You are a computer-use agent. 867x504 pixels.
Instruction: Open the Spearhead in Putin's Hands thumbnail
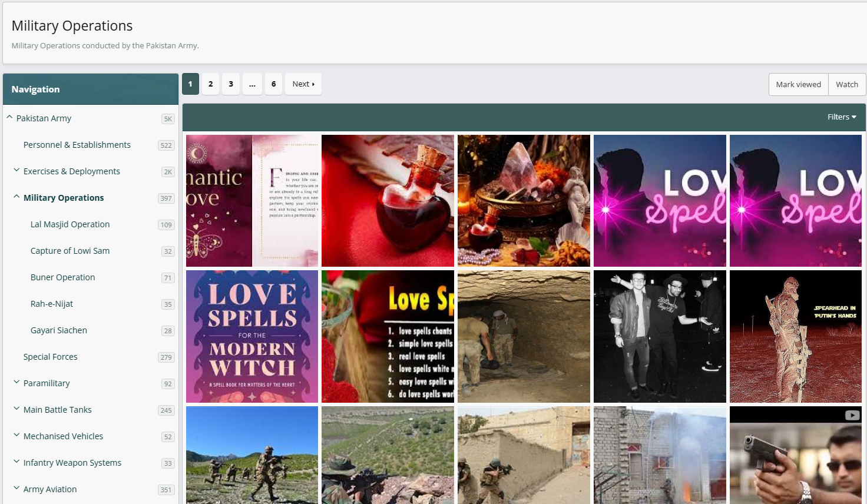[796, 337]
